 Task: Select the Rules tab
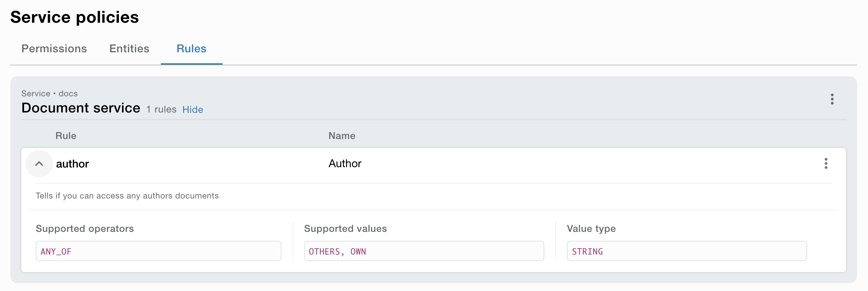[191, 49]
